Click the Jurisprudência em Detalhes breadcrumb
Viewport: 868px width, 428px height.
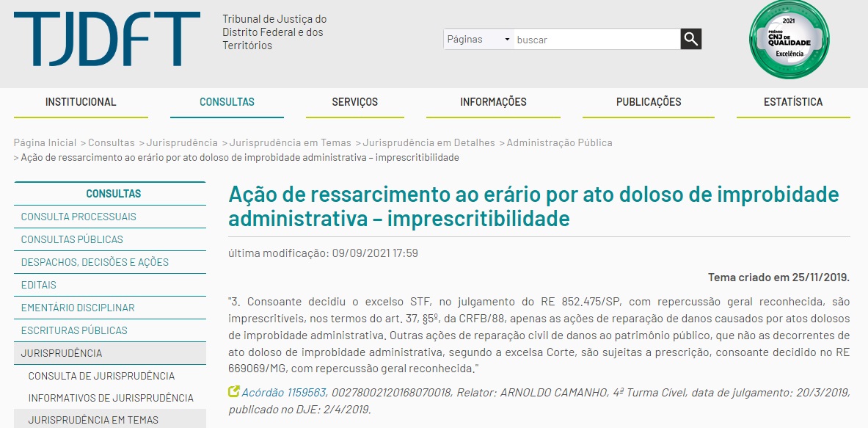tap(428, 143)
